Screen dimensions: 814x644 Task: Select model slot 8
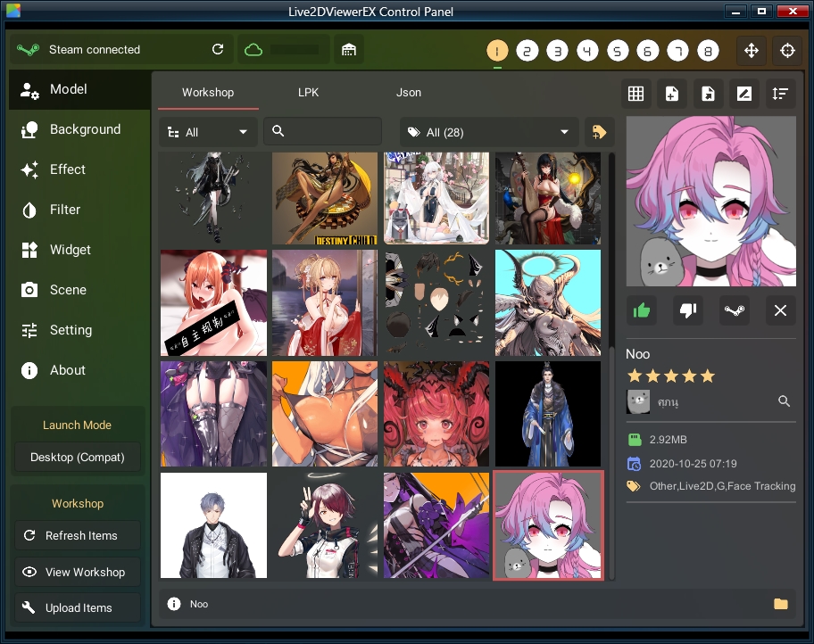coord(708,51)
